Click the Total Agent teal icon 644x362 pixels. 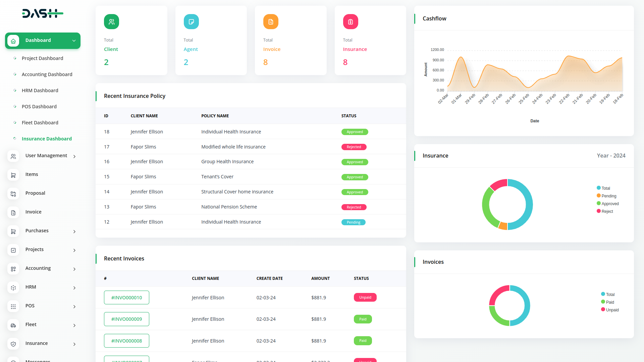[x=191, y=22]
